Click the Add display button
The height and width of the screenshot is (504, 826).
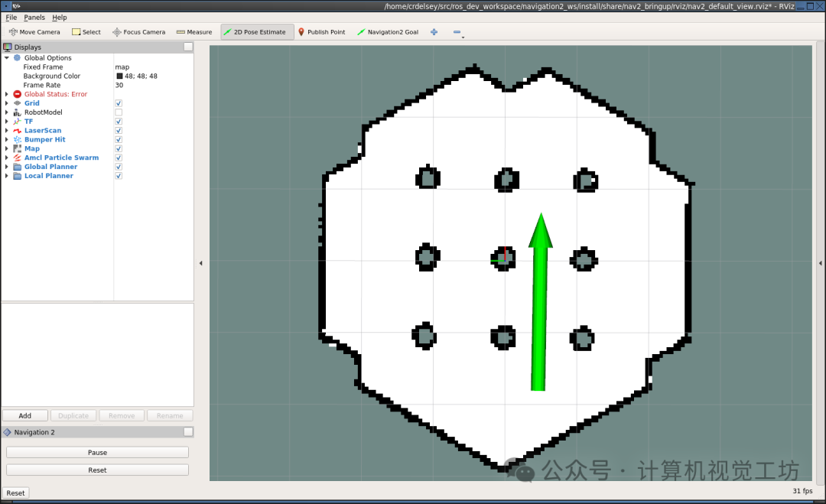click(24, 415)
